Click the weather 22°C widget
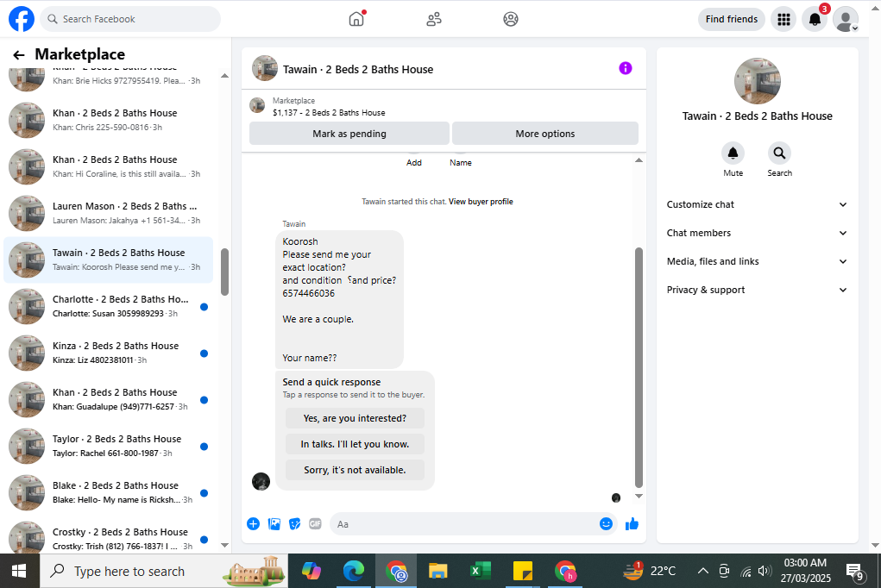The height and width of the screenshot is (588, 881). point(650,571)
